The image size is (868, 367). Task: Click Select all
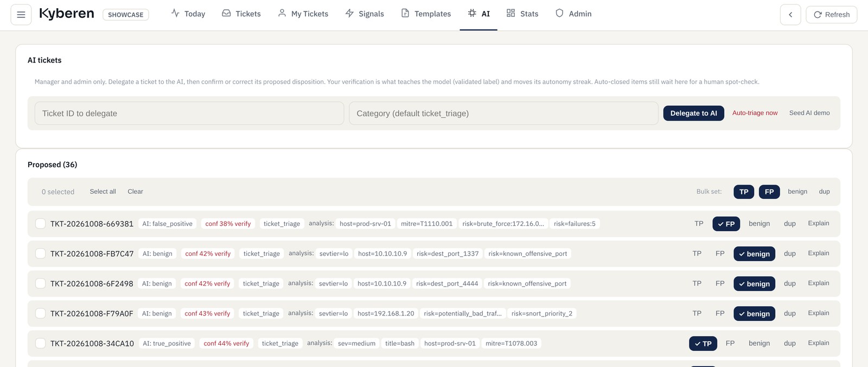point(103,192)
